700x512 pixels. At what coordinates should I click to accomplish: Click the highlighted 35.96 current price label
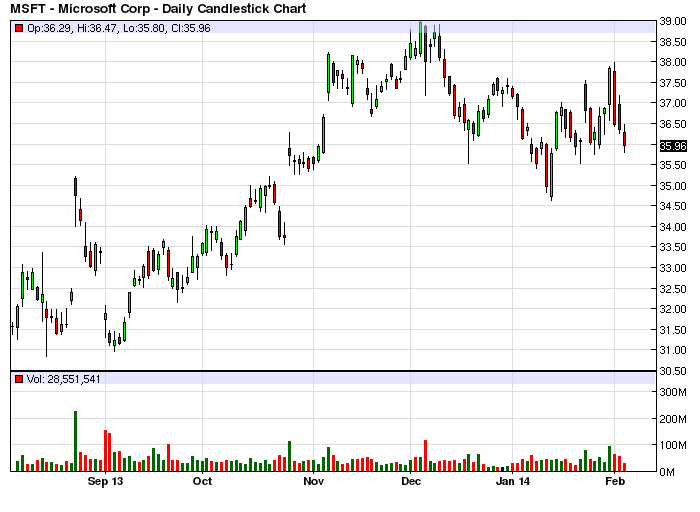(673, 146)
